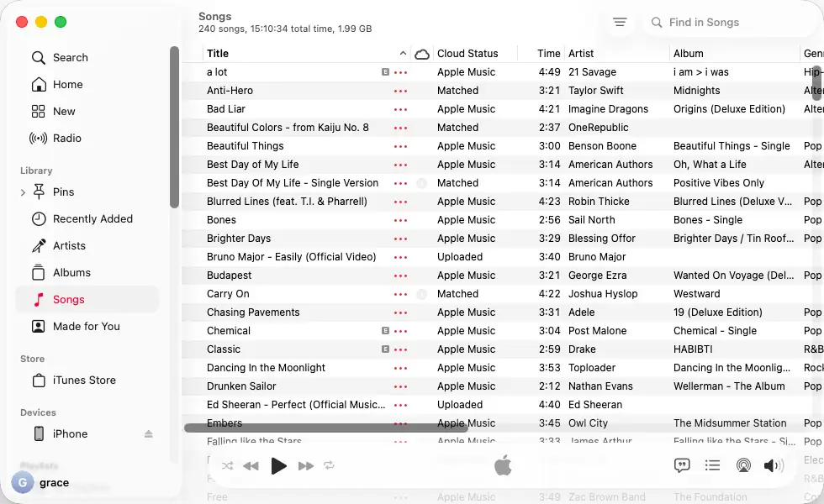824x504 pixels.
Task: Skip to previous track
Action: tap(251, 465)
